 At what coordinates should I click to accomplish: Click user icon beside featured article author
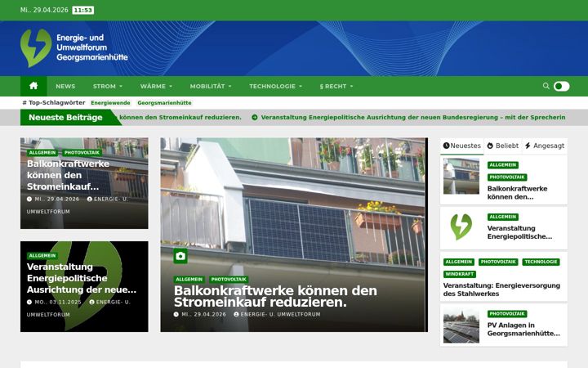tap(236, 314)
